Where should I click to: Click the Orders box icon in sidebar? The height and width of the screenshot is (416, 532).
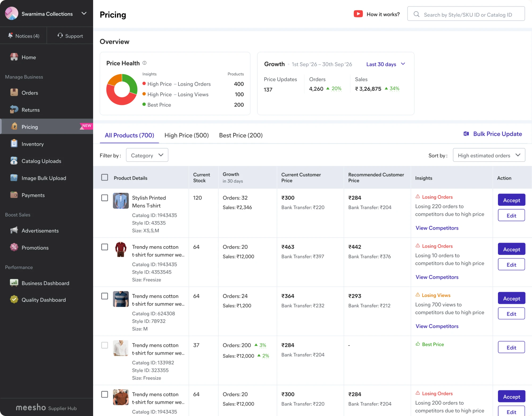[14, 93]
